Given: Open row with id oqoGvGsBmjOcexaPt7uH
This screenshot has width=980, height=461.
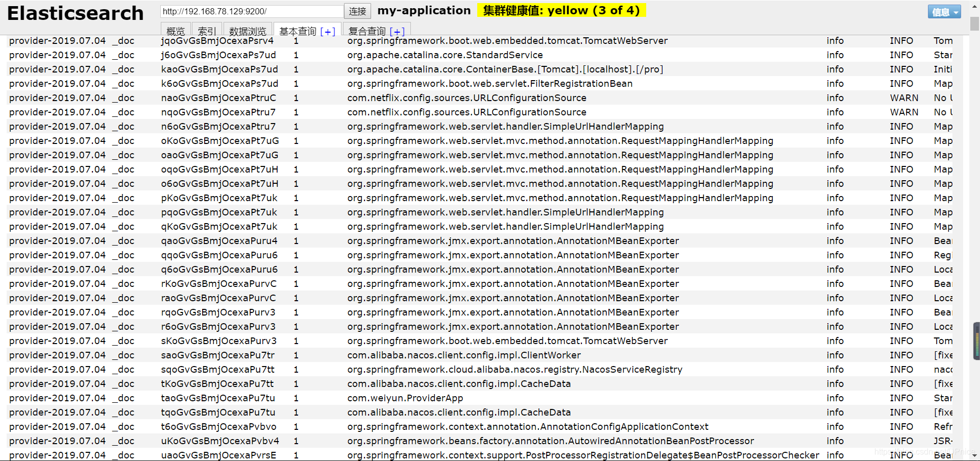Looking at the screenshot, I should click(219, 169).
